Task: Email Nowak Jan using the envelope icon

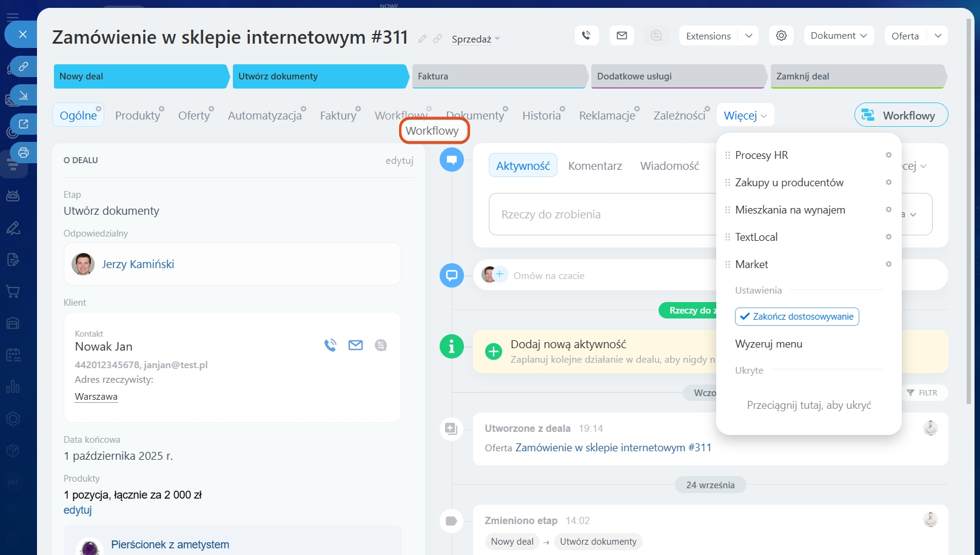Action: 355,345
